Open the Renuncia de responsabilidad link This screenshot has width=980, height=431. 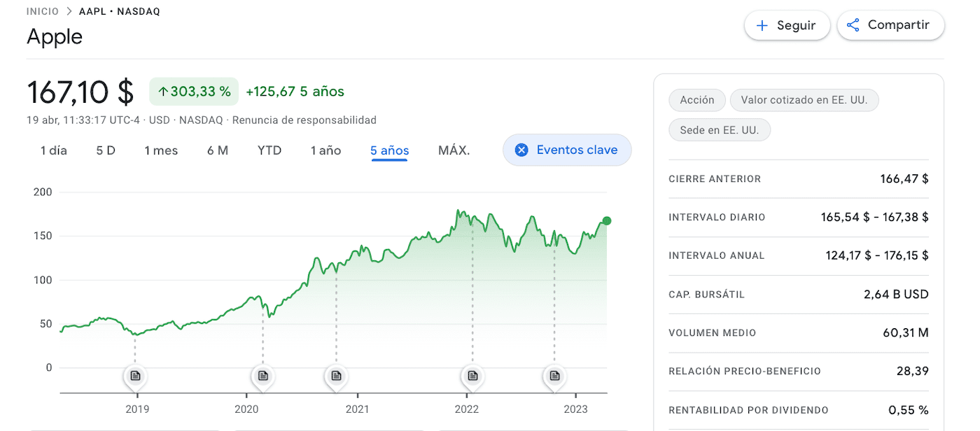tap(304, 120)
